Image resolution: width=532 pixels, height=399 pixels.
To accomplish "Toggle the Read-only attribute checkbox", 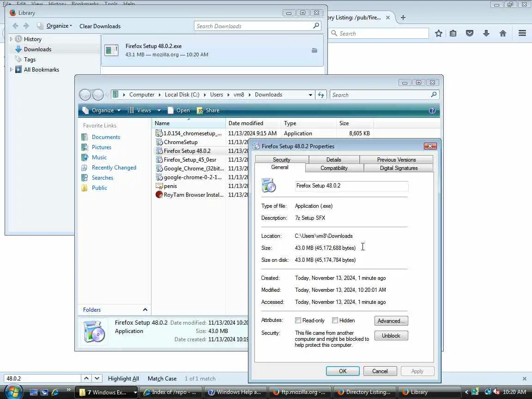I will (298, 320).
